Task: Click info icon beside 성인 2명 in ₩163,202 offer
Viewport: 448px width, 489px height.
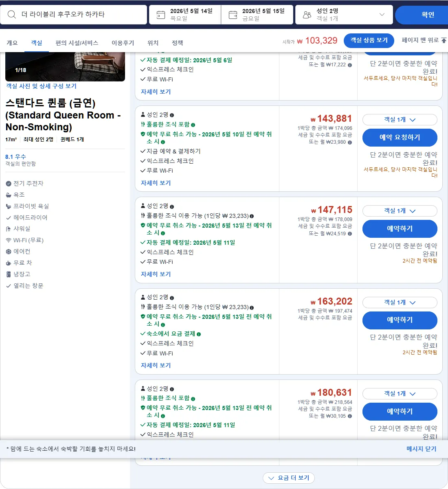Action: [x=172, y=298]
